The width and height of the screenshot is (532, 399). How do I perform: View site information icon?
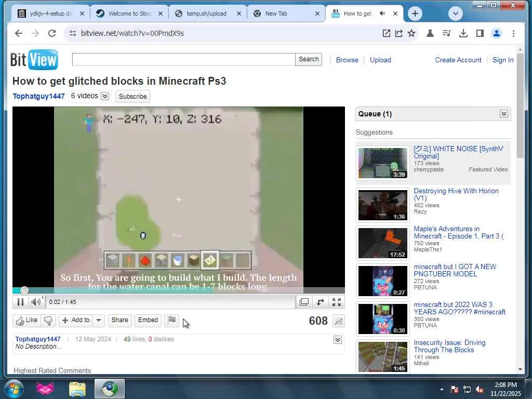click(73, 33)
